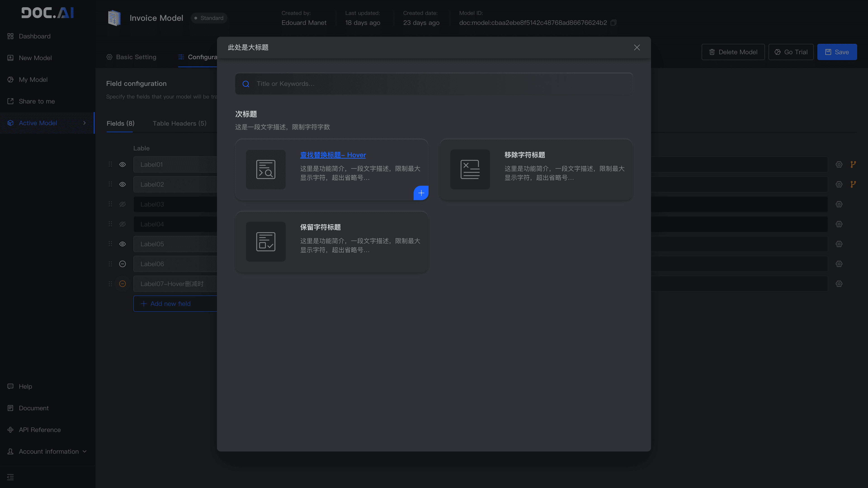Collapse the sidebar with bottom-left icon
The width and height of the screenshot is (868, 488).
point(10,477)
